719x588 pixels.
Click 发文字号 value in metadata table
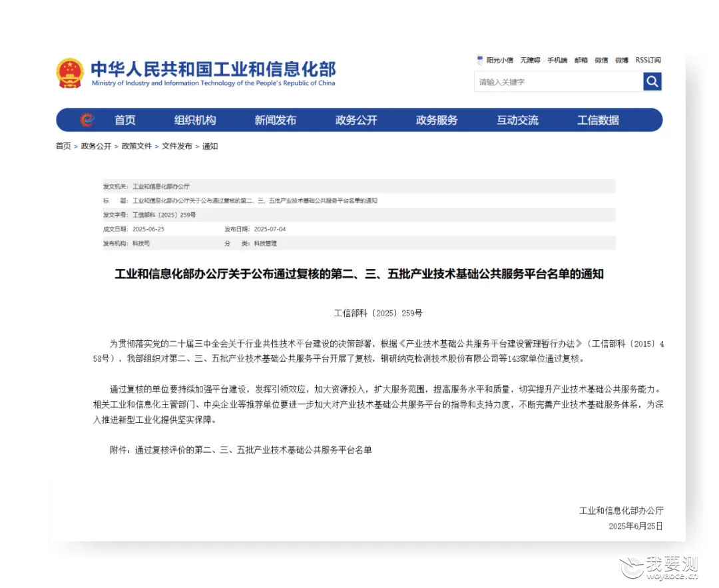[x=164, y=214]
